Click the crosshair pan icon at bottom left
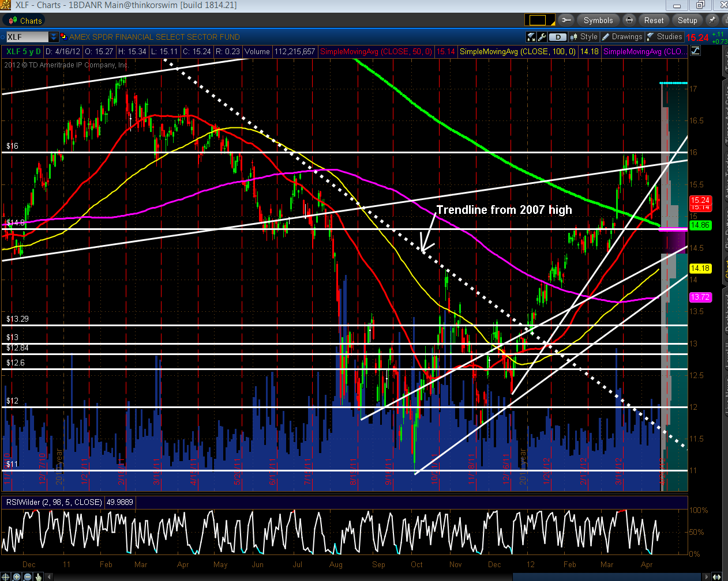Screen dimensions: 728x581 5,576
